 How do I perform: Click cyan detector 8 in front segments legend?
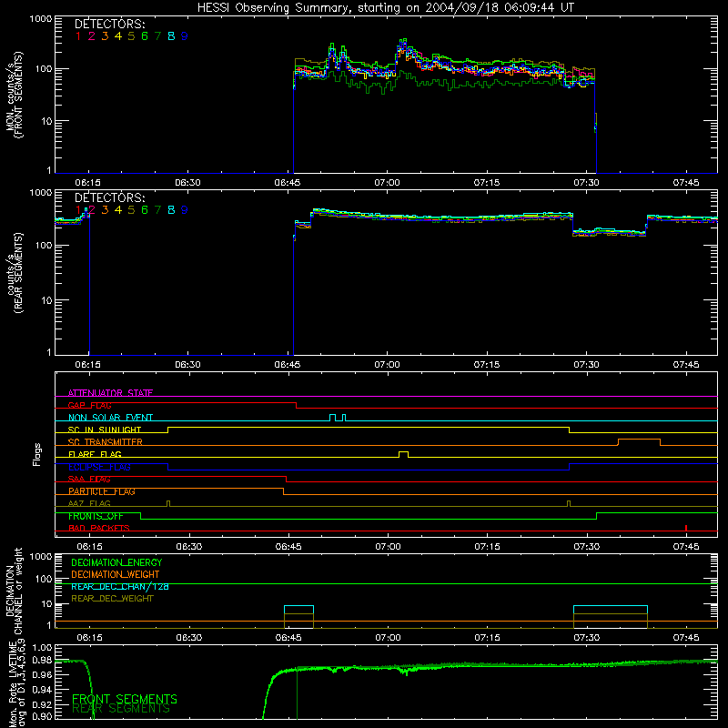tap(171, 35)
